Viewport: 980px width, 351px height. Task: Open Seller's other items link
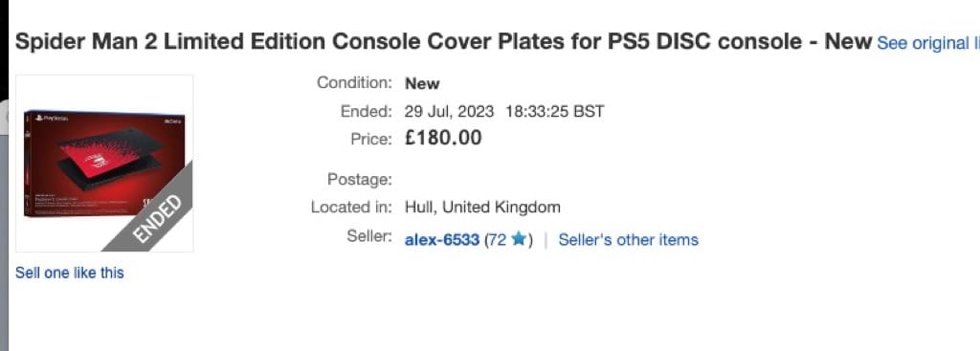[628, 240]
